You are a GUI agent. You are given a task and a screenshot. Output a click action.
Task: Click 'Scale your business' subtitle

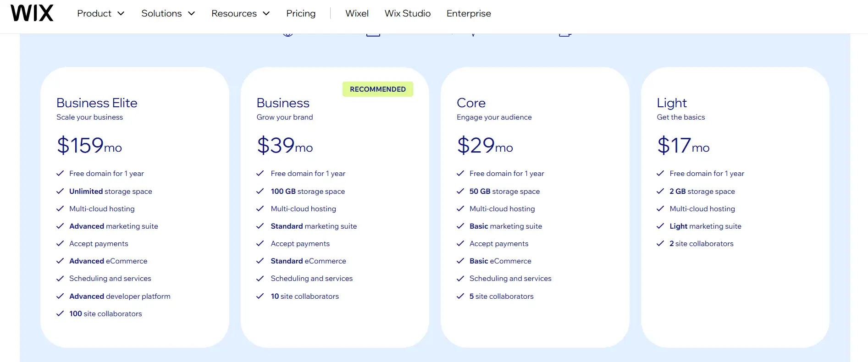pyautogui.click(x=89, y=117)
